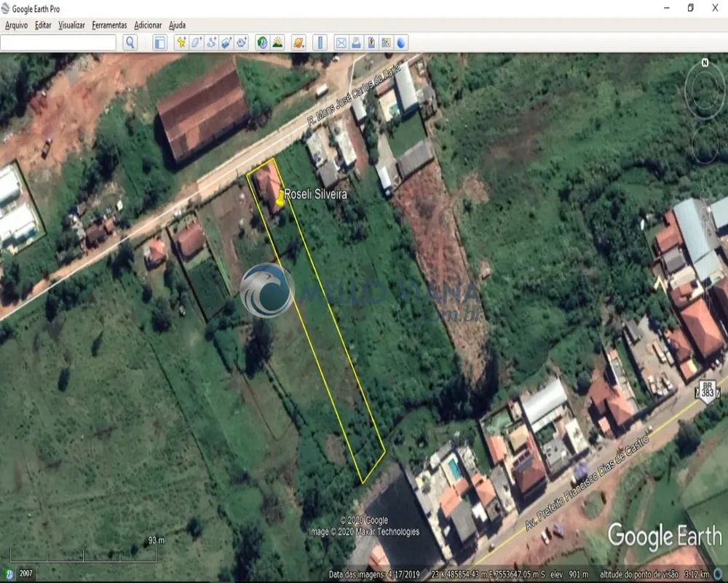Toggle sunlight across landscape button

(x=277, y=43)
